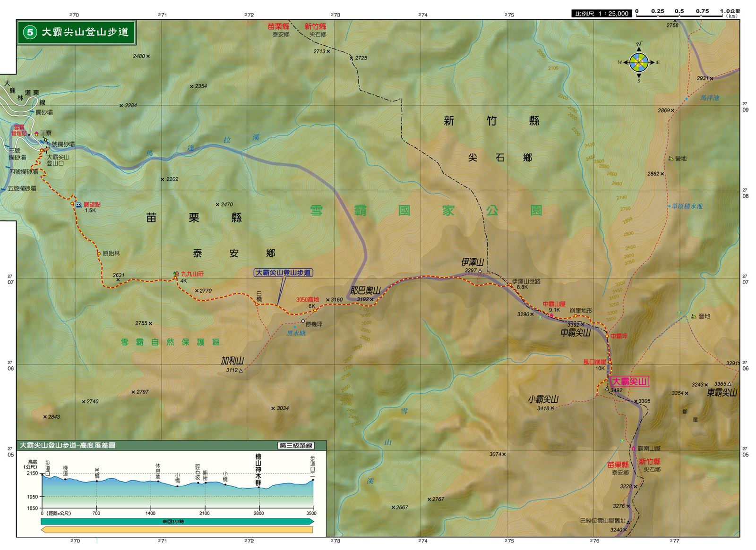This screenshot has height=550, width=756.
Task: Select the blue 大霸尖山登山步道 callout label
Action: pos(283,272)
